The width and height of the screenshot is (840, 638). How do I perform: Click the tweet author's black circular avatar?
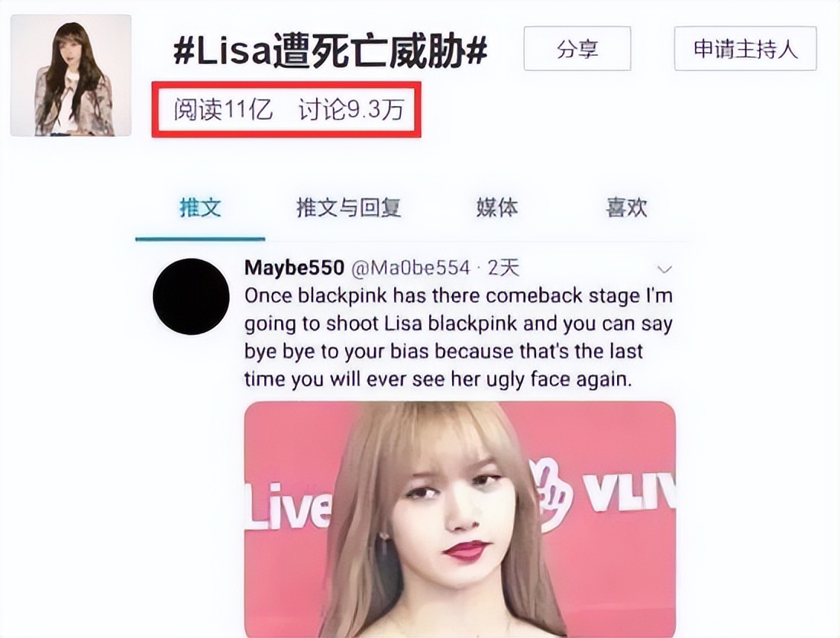(x=191, y=297)
